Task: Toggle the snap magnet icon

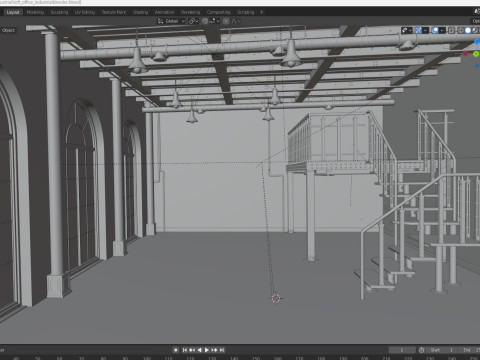Action: coord(205,21)
